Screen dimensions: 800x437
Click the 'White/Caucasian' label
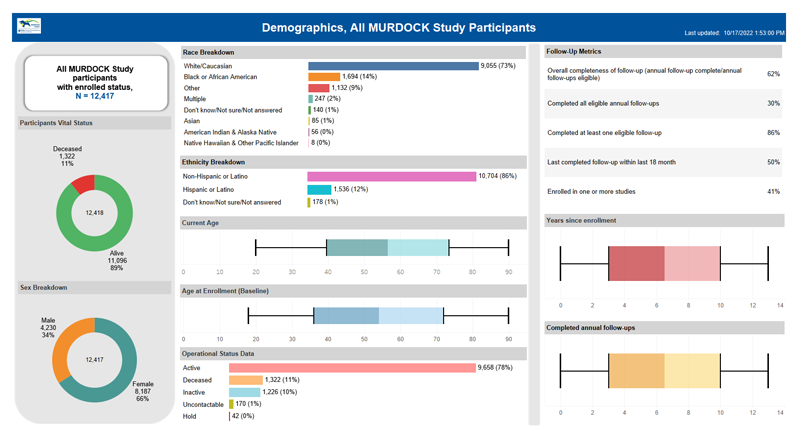(208, 66)
